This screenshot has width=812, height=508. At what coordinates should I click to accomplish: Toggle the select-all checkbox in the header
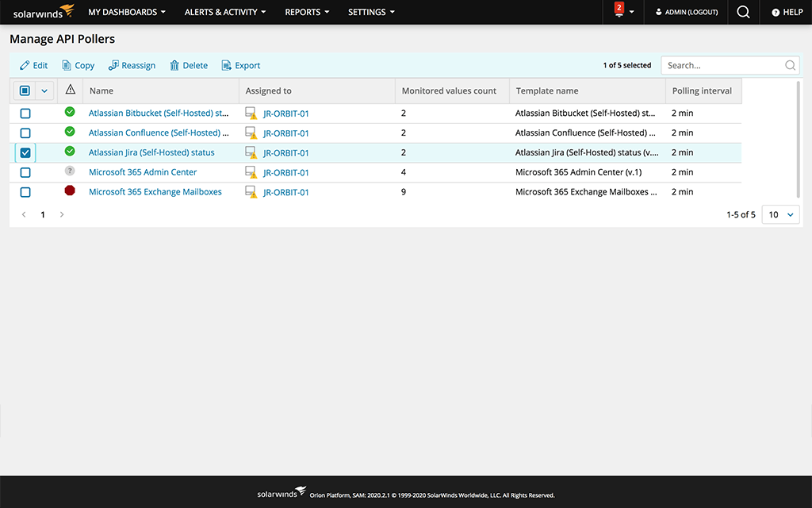coord(25,90)
